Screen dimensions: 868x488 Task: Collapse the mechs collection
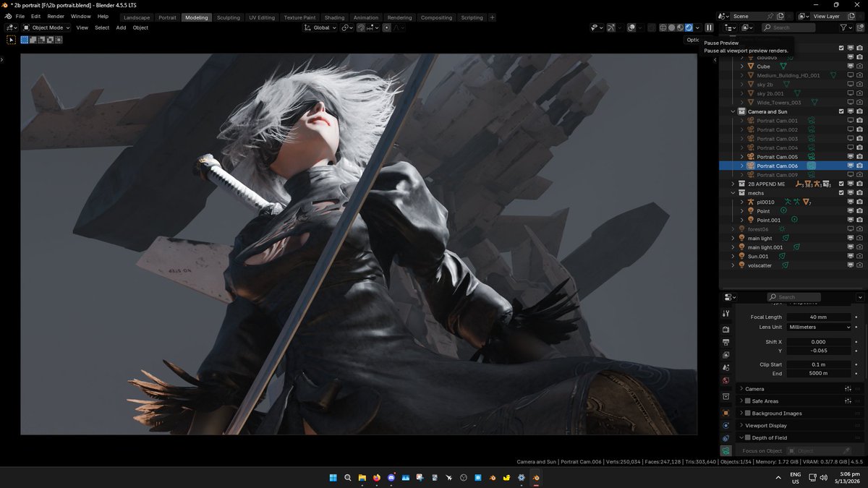(x=733, y=193)
